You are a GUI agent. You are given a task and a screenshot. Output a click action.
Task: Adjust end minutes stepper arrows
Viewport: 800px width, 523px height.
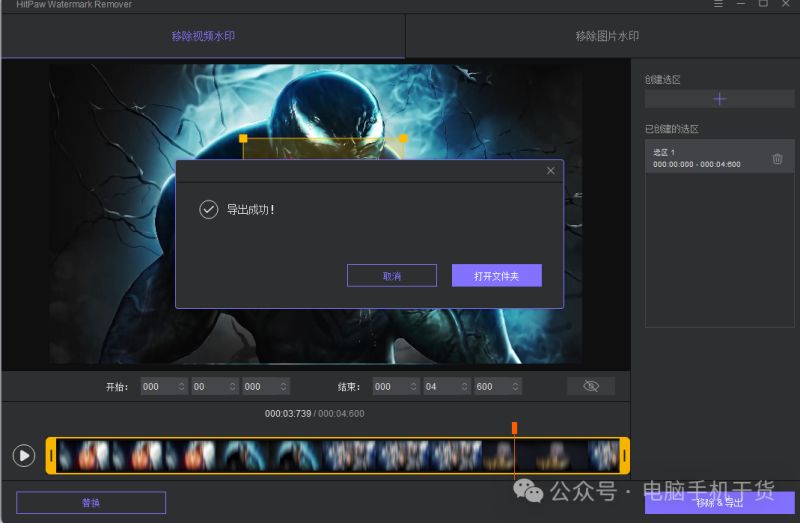pos(414,387)
